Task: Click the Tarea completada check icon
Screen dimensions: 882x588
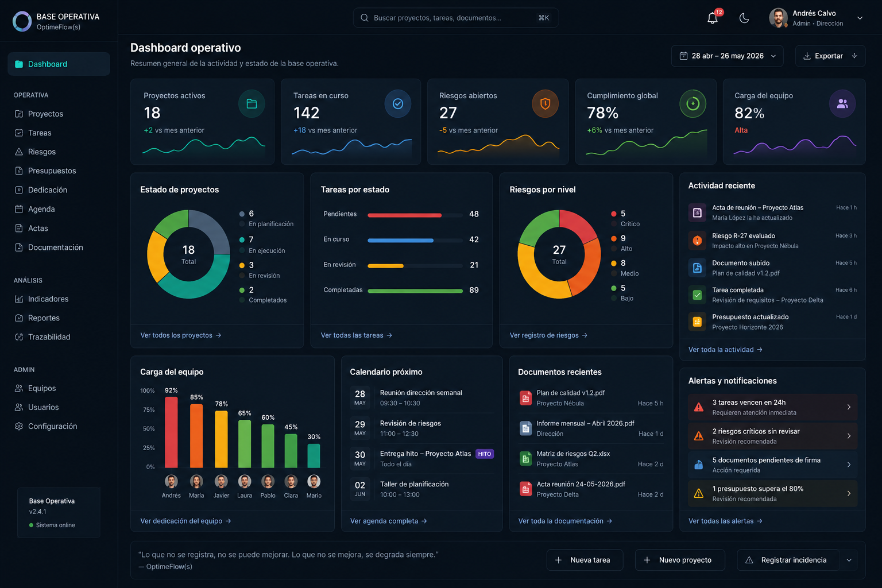Action: pos(697,295)
